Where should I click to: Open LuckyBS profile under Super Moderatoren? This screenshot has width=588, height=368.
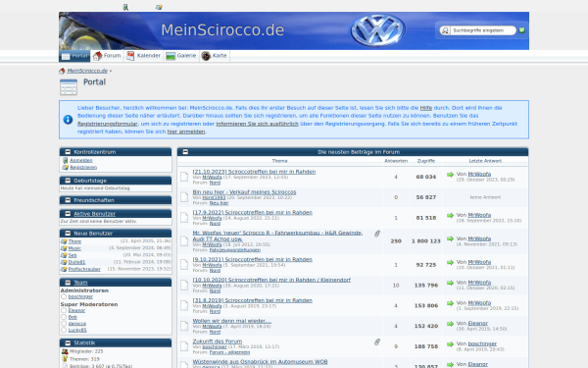point(77,331)
